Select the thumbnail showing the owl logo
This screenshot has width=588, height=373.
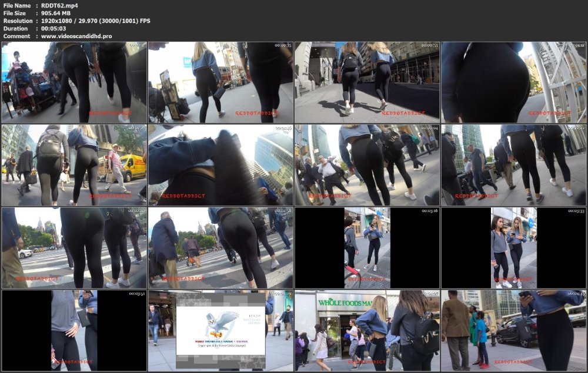[220, 331]
